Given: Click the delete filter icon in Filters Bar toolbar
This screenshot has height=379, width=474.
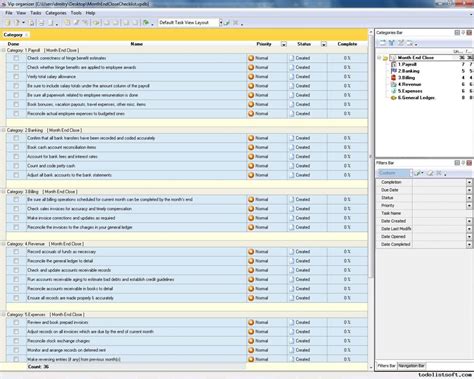Looking at the screenshot, I should [439, 173].
